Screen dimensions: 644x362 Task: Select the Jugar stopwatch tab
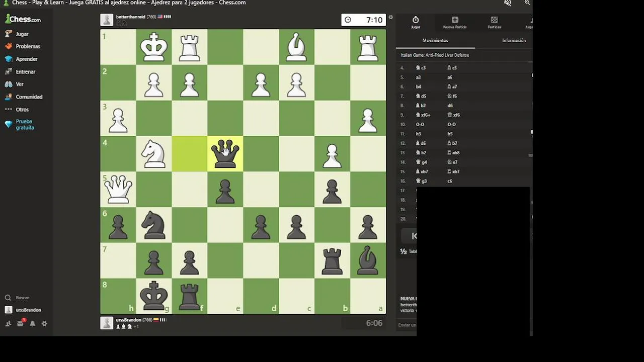click(416, 23)
